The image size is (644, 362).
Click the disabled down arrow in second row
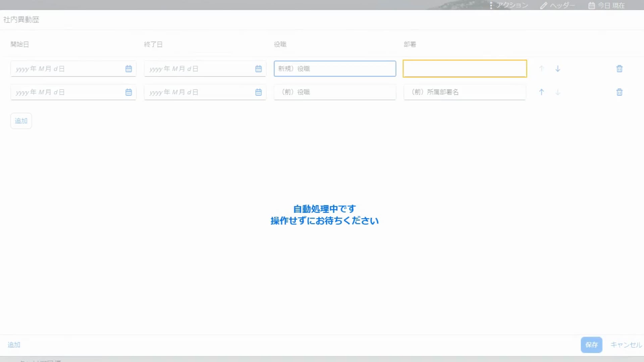pos(558,92)
